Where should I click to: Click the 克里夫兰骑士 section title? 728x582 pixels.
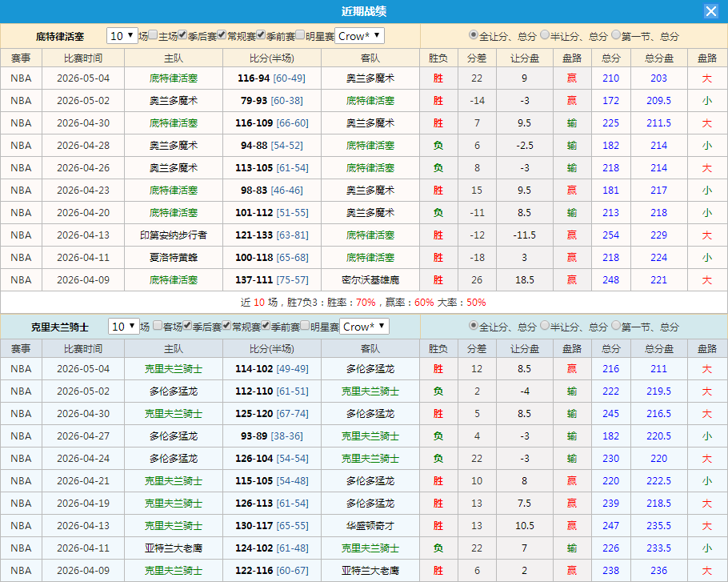60,327
